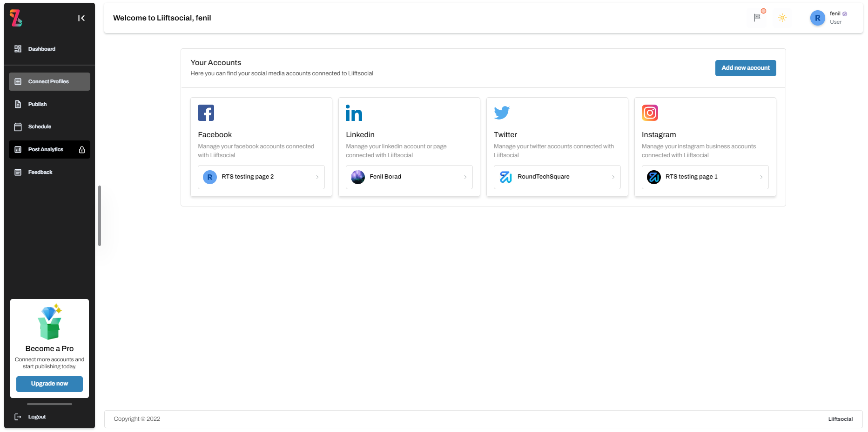The width and height of the screenshot is (868, 432).
Task: Expand the RoundTechSquare Twitter account
Action: tap(557, 177)
